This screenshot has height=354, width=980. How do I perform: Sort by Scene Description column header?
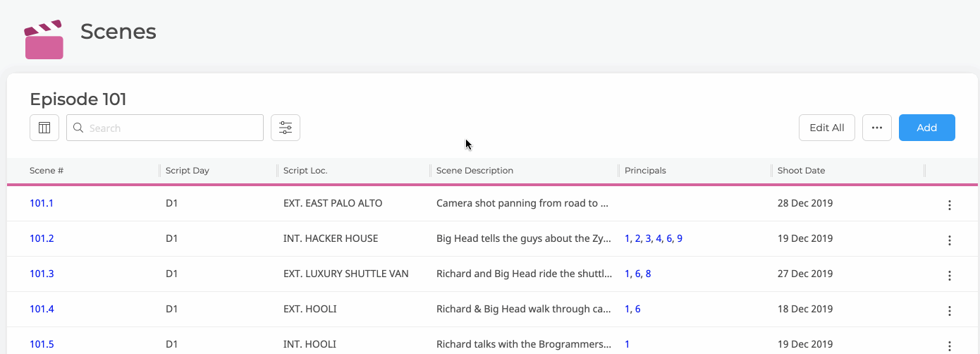click(474, 171)
